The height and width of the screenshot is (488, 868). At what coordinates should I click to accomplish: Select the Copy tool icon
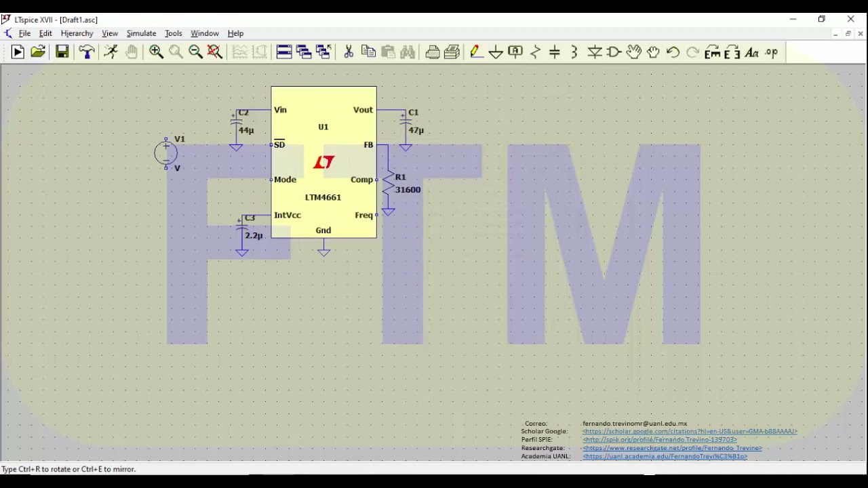tap(368, 52)
